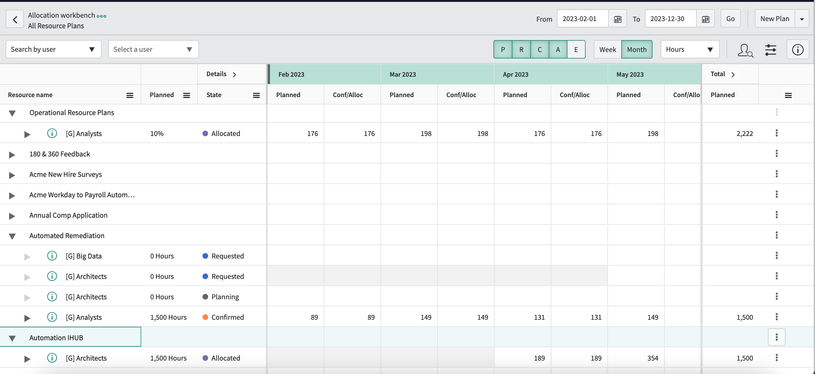View info for Operational [G] Analysts 10% row
815x374 pixels.
point(52,133)
